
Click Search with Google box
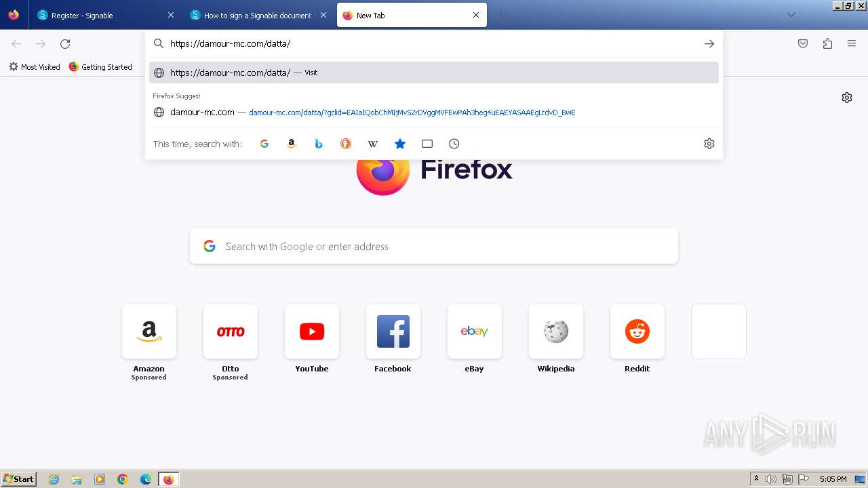tap(434, 247)
